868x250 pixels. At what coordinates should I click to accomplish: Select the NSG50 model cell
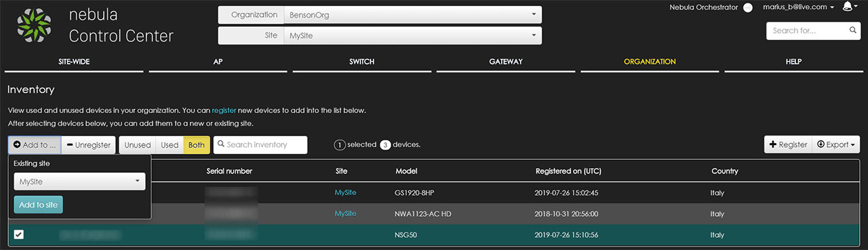(406, 234)
